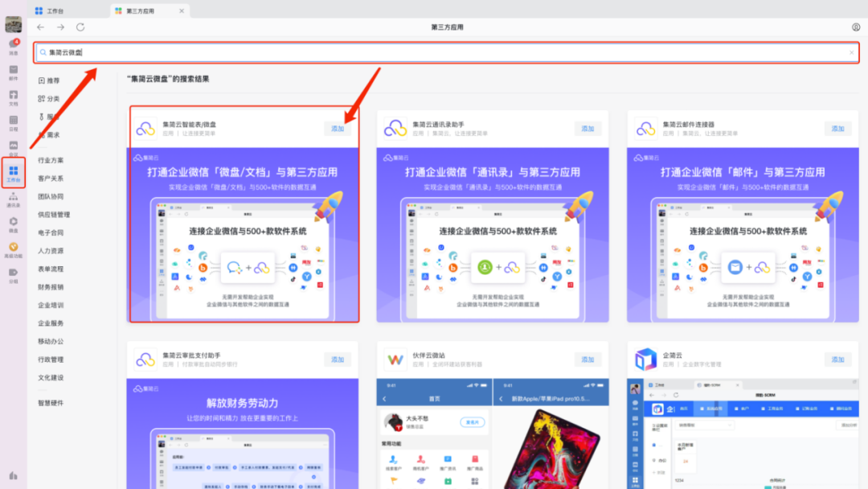The image size is (868, 489).
Task: Open 行政管理 category
Action: 51,360
